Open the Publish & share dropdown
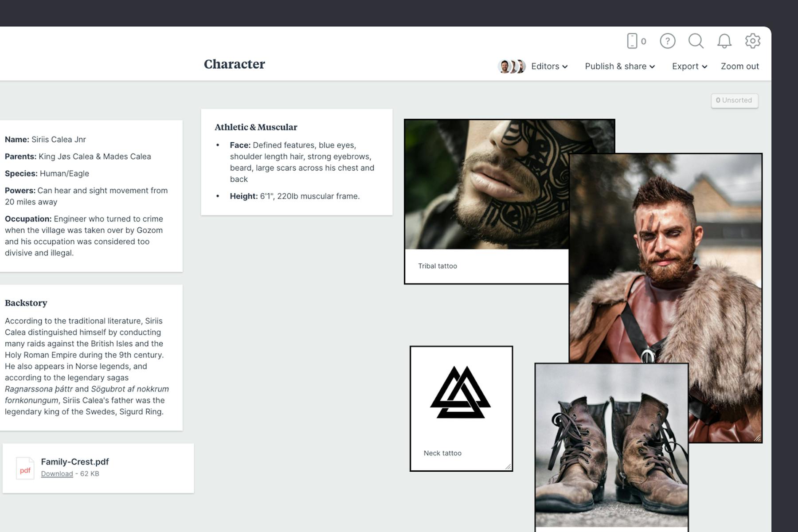 pyautogui.click(x=619, y=66)
